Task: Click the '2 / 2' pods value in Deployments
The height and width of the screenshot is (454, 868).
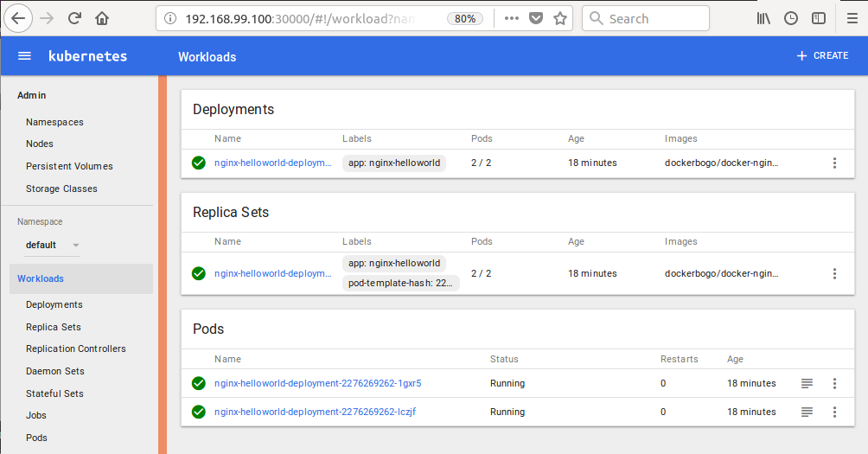Action: point(481,163)
